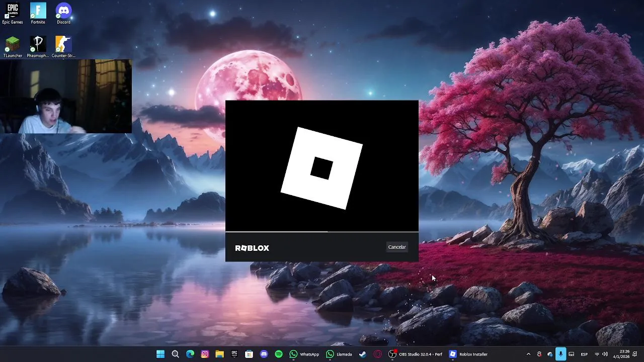The image size is (644, 362).
Task: Open the Counter-Strike desktop shortcut
Action: (63, 47)
